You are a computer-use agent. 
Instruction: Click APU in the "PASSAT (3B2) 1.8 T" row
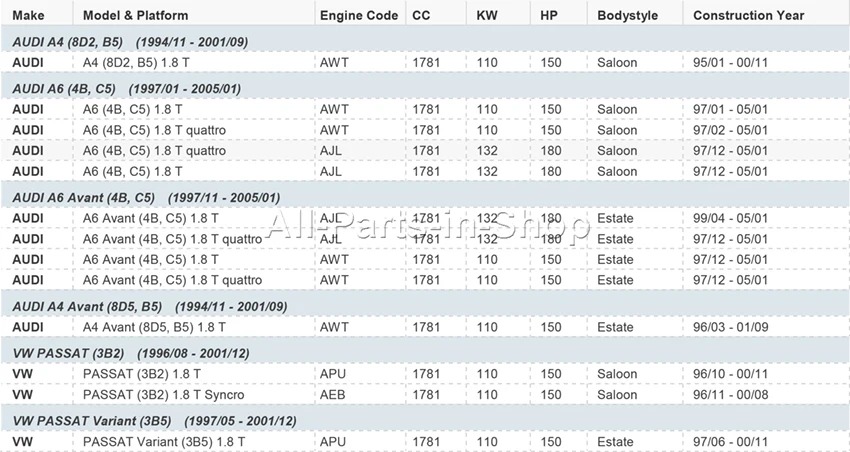(x=333, y=374)
